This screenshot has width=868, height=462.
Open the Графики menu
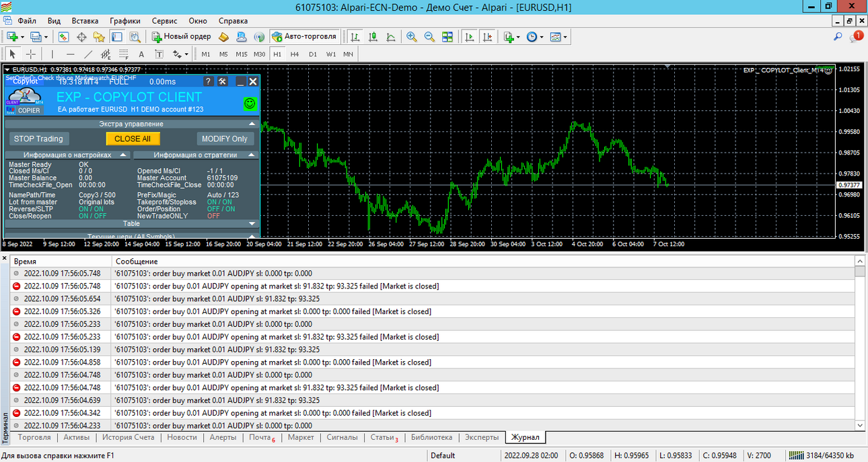point(125,21)
